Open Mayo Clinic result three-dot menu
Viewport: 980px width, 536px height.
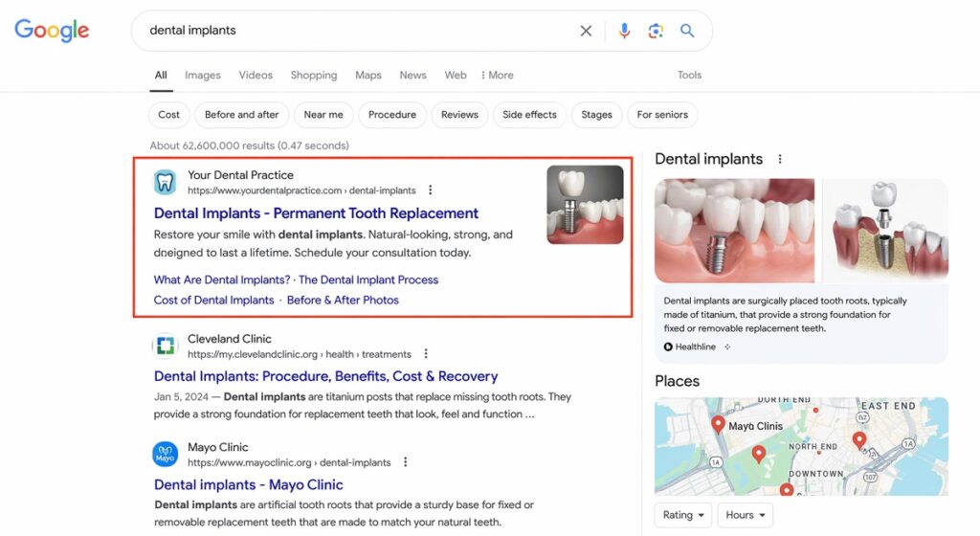click(x=405, y=461)
